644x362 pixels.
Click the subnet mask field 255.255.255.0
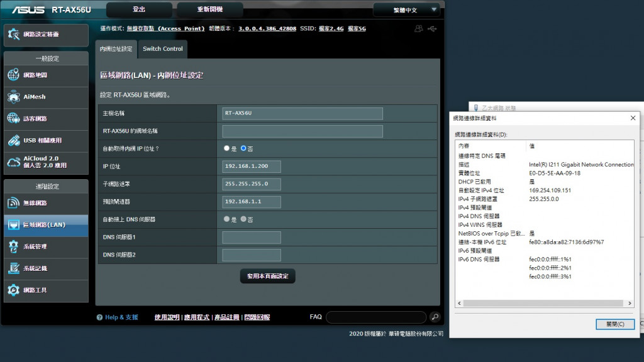point(252,184)
